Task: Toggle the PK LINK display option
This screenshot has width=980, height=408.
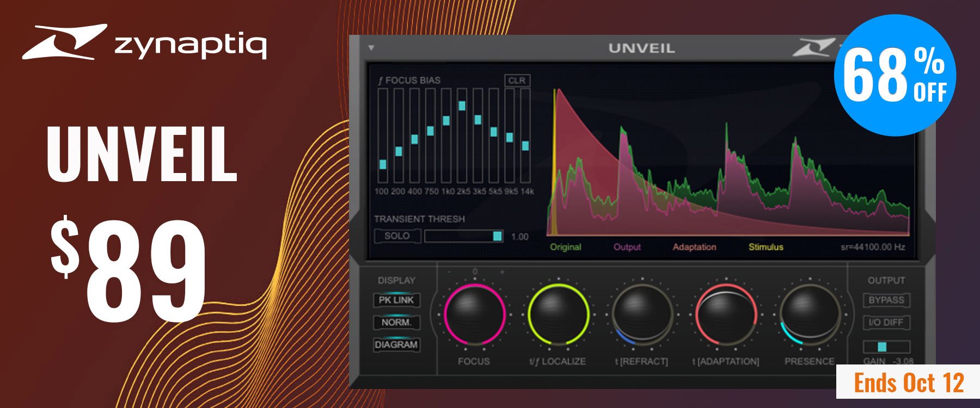Action: coord(396,300)
